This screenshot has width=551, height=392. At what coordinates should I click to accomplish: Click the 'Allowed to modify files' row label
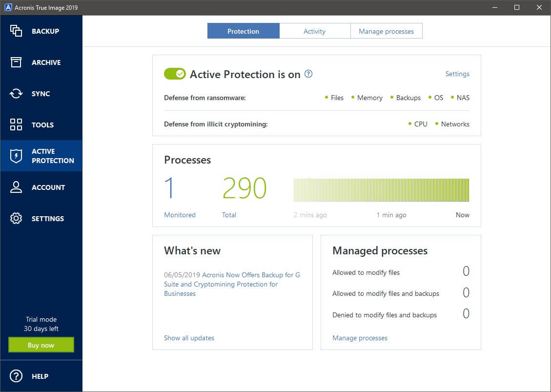[x=366, y=272]
